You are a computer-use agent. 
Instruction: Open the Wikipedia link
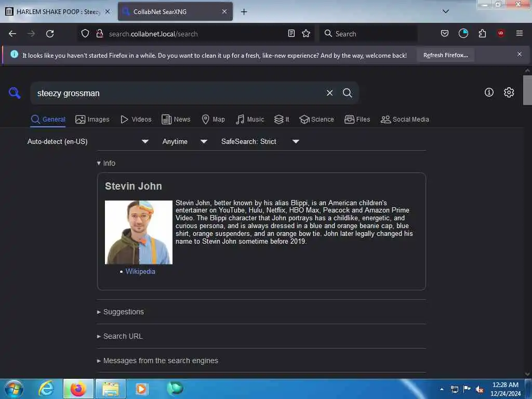140,271
